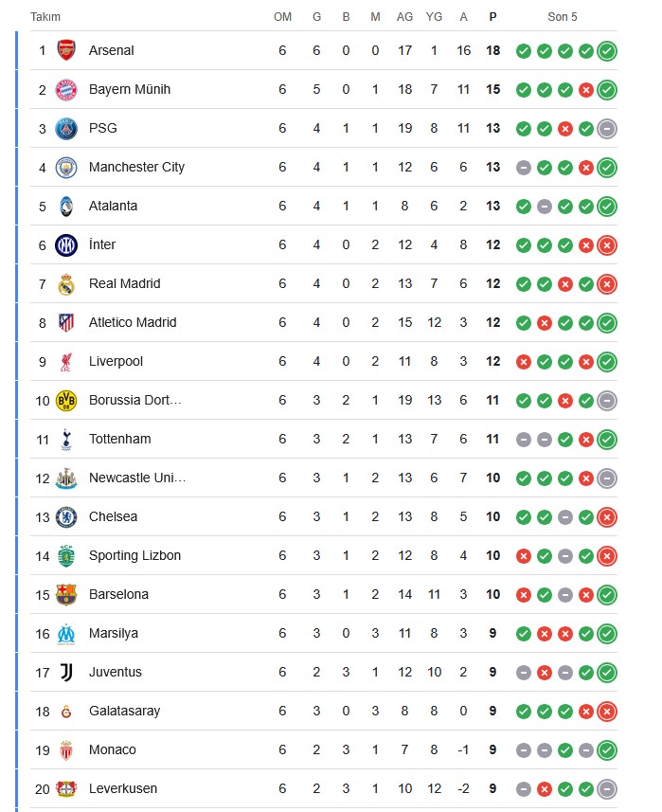Open the Real Madrid crest icon
Viewport: 662px width, 812px height.
[65, 283]
